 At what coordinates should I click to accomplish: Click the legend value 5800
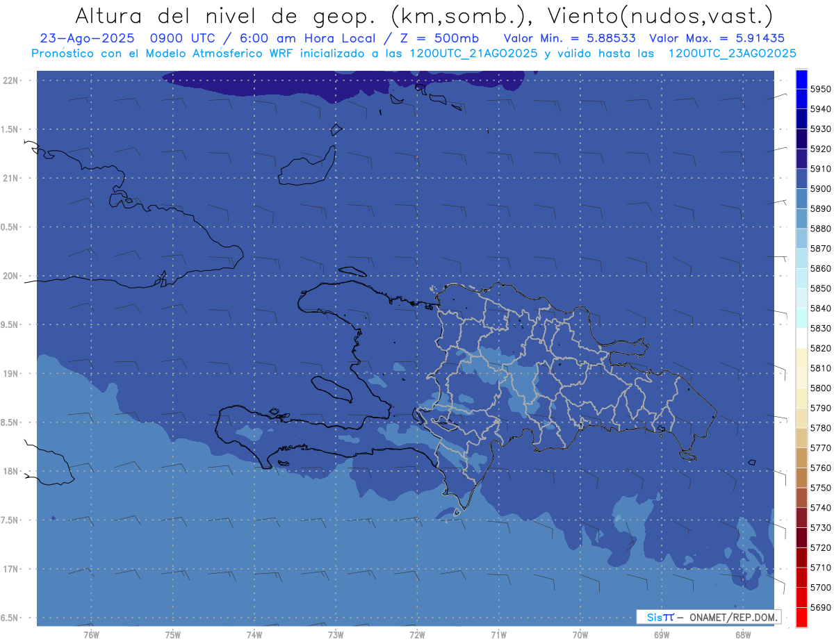click(x=820, y=388)
